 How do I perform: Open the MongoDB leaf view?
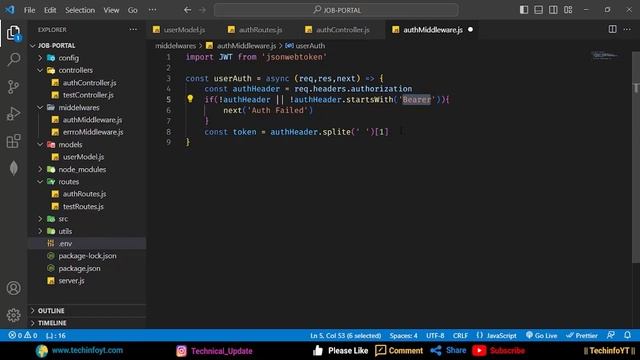point(13,168)
